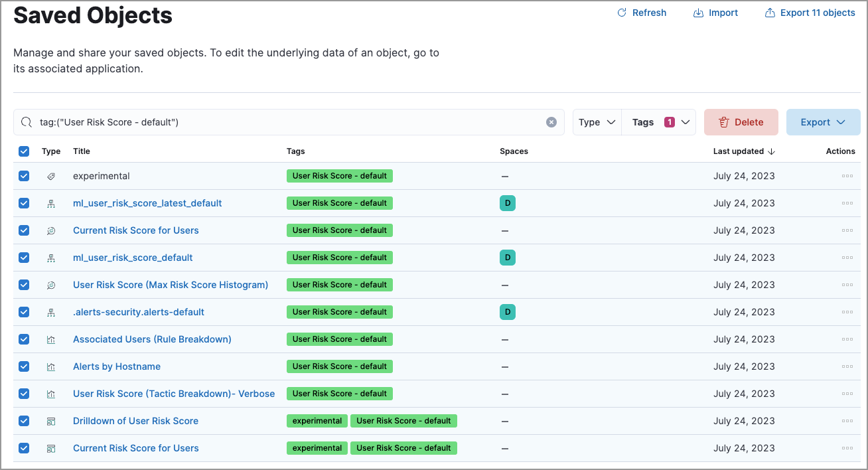Click the Delete button
Screen dimensions: 868x470
click(741, 121)
